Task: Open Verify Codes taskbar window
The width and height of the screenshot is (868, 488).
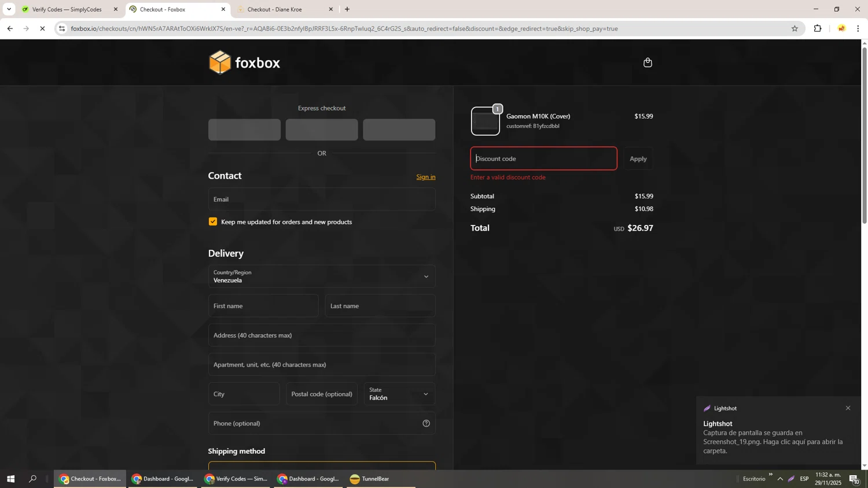Action: click(x=236, y=479)
